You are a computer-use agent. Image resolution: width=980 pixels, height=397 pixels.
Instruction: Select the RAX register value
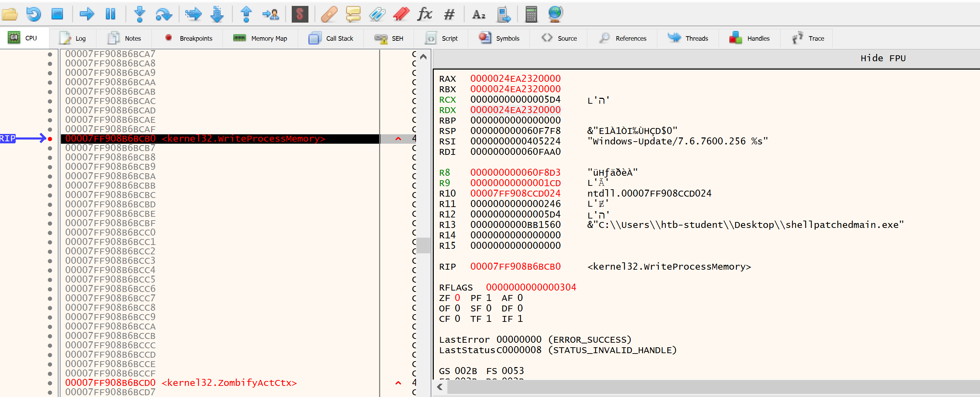point(515,79)
